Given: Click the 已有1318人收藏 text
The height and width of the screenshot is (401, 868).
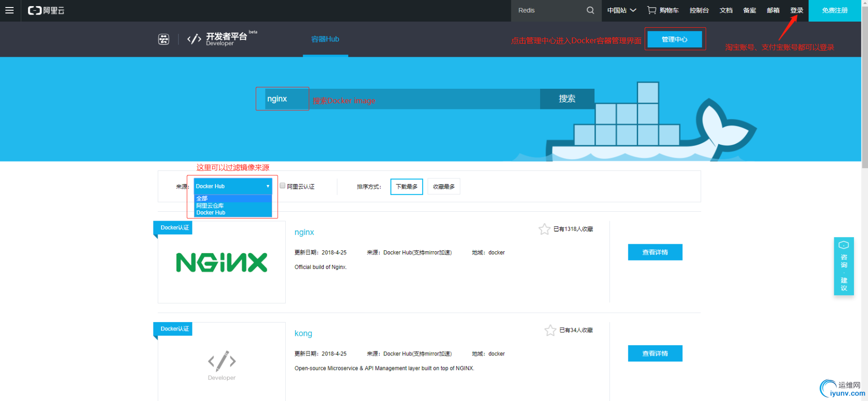Looking at the screenshot, I should [x=573, y=229].
